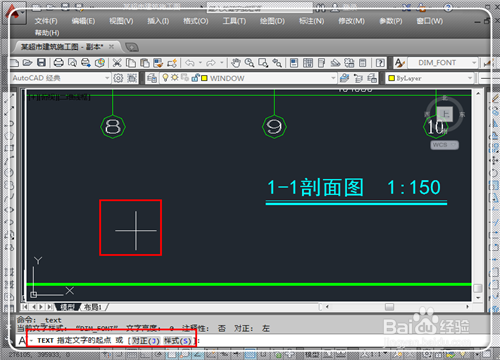Open the Redo history dropdown arrow

click(x=222, y=63)
